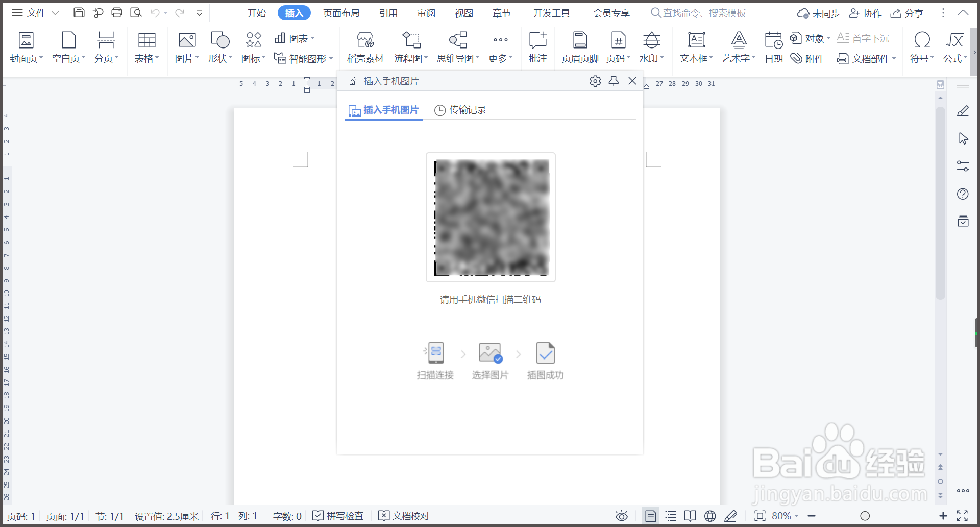Viewport: 980px width, 527px height.
Task: Switch to outline view icon
Action: click(x=671, y=516)
